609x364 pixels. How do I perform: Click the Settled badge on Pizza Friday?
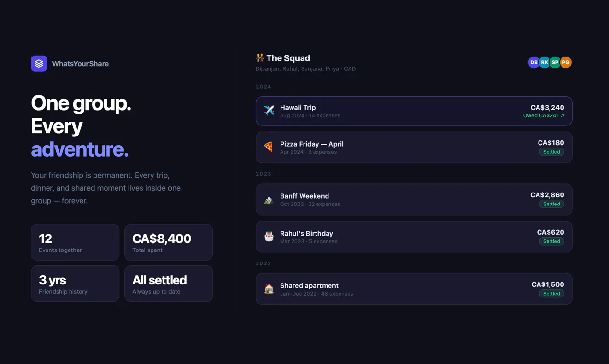coord(551,152)
